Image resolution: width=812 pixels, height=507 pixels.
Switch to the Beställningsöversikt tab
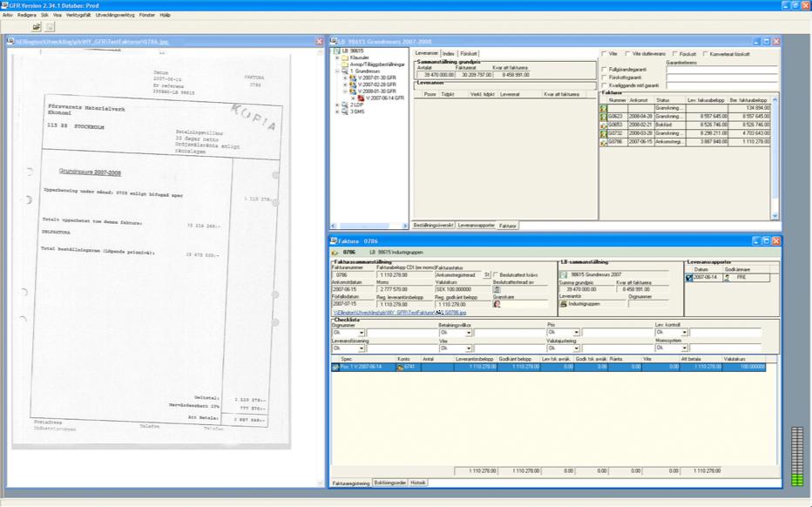pyautogui.click(x=434, y=226)
